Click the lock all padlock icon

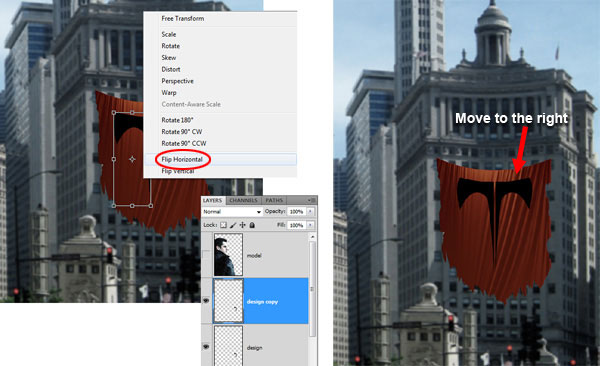click(252, 225)
